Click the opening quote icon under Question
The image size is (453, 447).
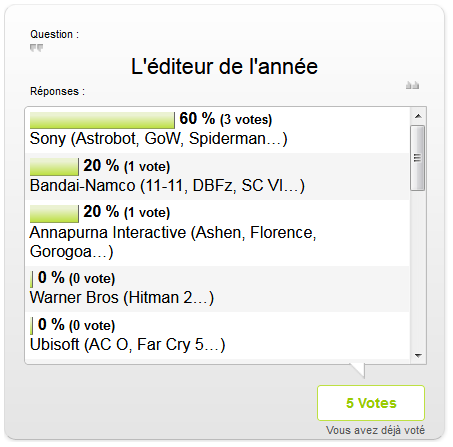[x=36, y=48]
